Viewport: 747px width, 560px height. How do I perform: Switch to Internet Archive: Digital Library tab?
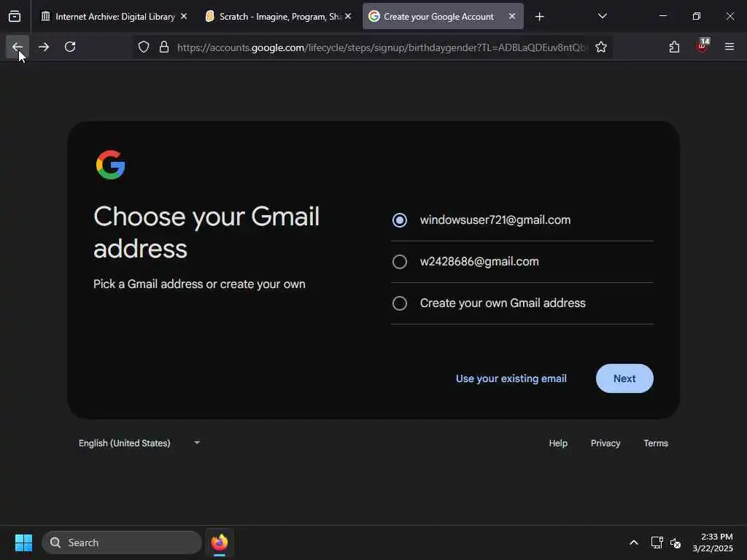(115, 16)
